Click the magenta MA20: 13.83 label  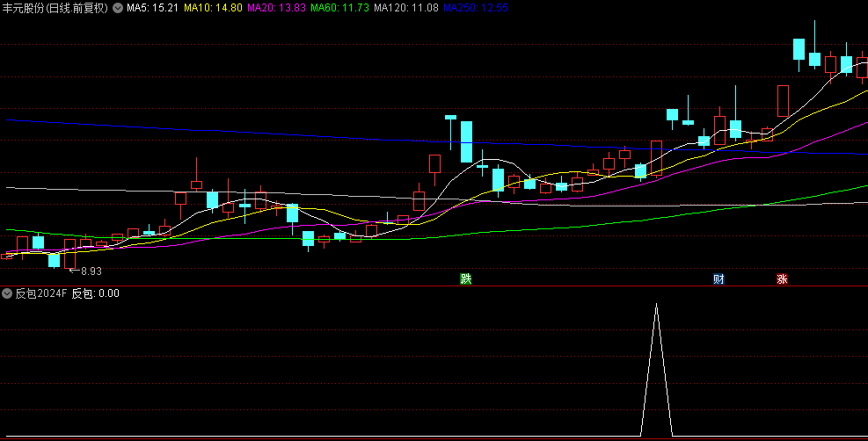(x=276, y=8)
